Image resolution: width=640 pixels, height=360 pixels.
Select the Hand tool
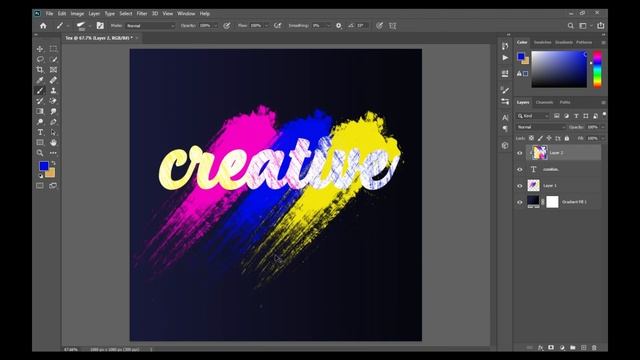[x=53, y=142]
